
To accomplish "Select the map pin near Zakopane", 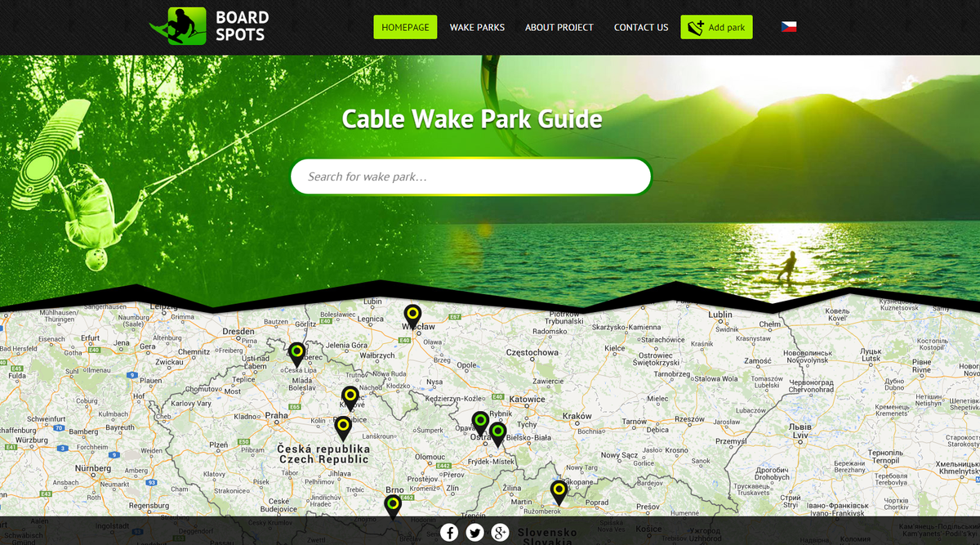I will click(559, 492).
